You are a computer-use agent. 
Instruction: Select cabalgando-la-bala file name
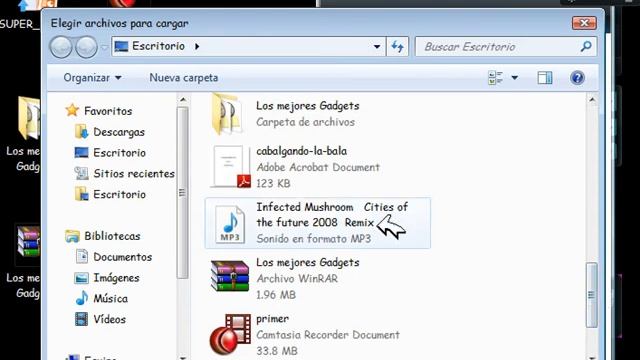[x=302, y=151]
